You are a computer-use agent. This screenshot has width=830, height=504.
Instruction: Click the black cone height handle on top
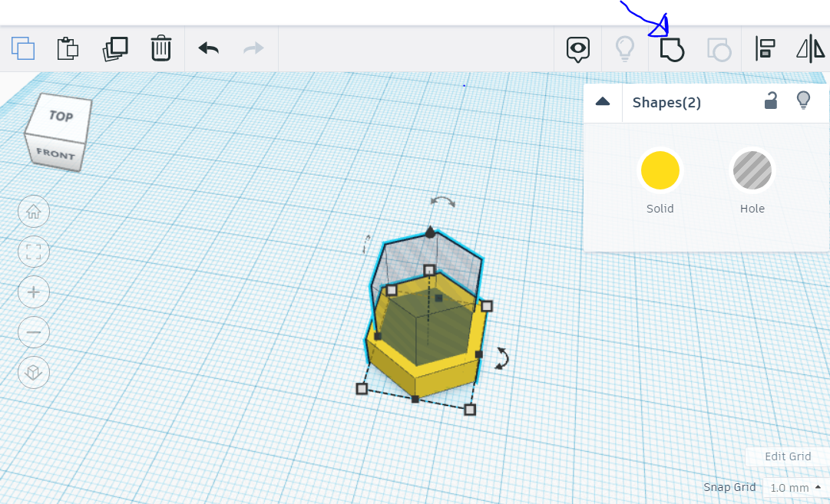(430, 232)
